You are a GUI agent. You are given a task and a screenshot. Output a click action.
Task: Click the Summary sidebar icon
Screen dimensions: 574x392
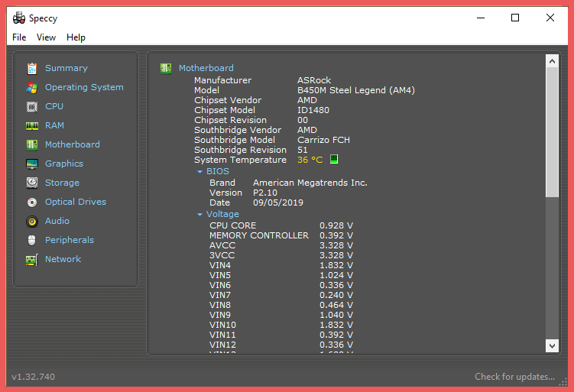(32, 68)
